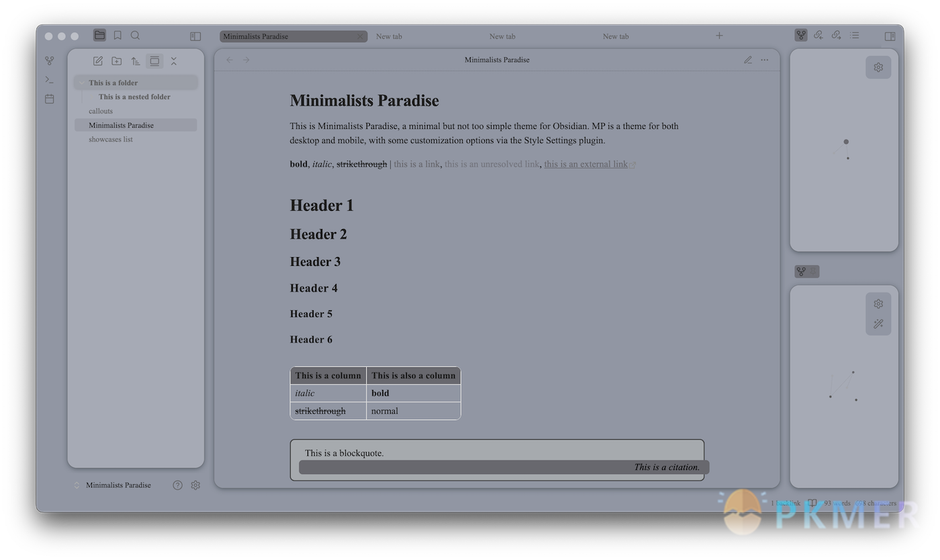Image resolution: width=940 pixels, height=560 pixels.
Task: Select Minimalists Paradise in file list
Action: pyautogui.click(x=136, y=125)
